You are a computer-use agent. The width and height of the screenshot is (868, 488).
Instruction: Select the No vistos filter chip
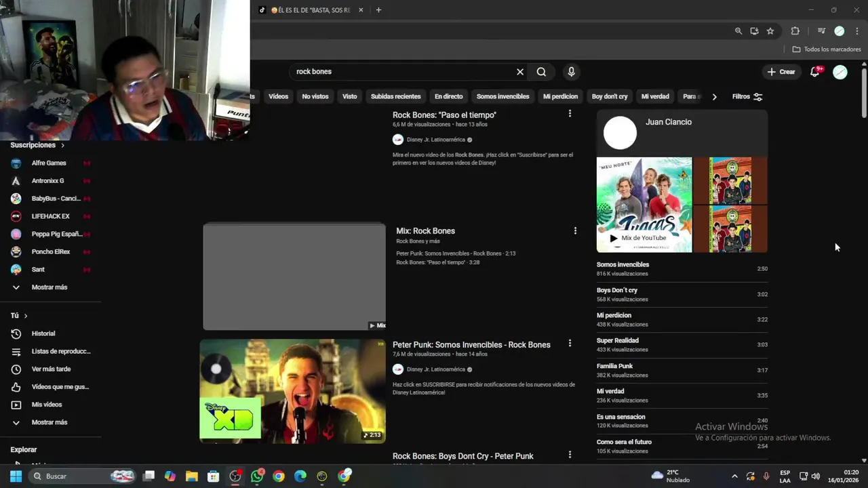pos(315,96)
